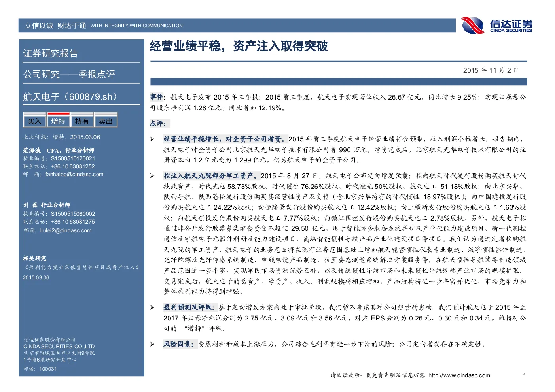555x392 pixels.
Task: Select the 持有 rating box
Action: [x=82, y=121]
